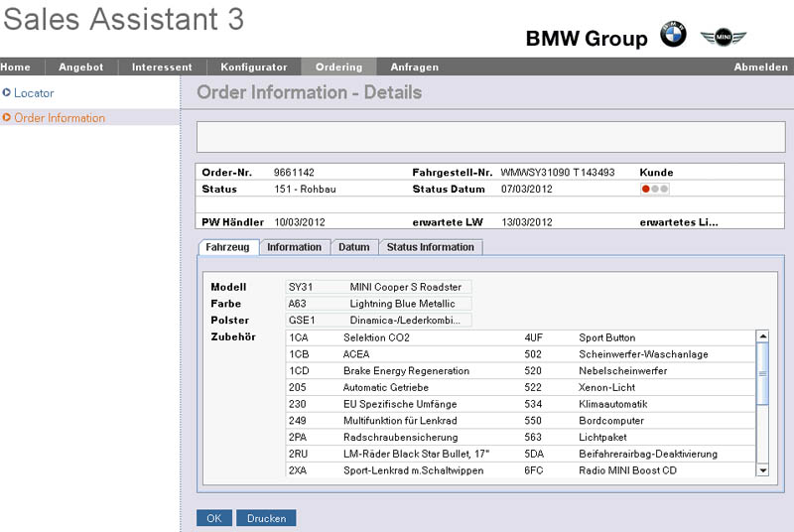Open the Anfragen menu
Image resolution: width=794 pixels, height=532 pixels.
tap(415, 67)
